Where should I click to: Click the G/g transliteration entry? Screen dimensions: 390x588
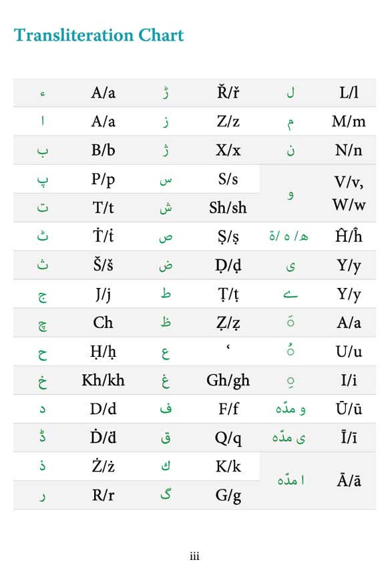[x=228, y=496]
